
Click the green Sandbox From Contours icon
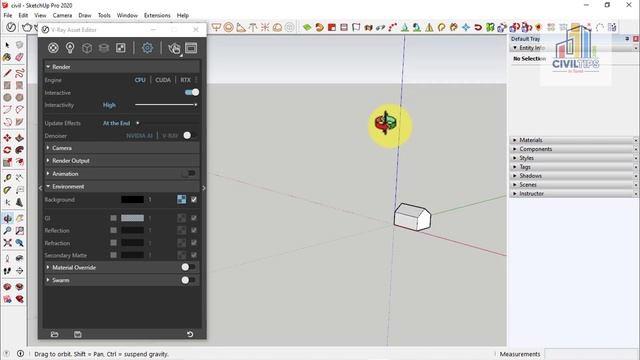(x=307, y=27)
